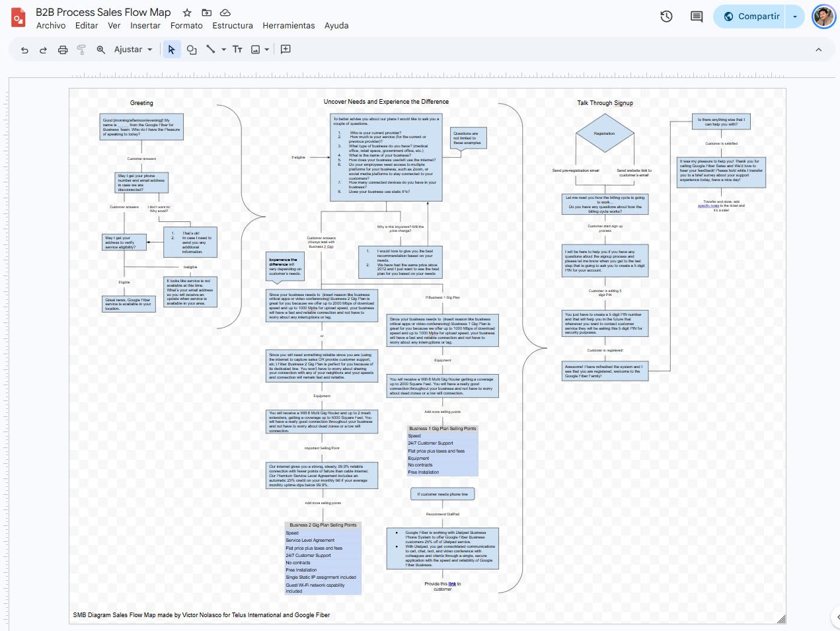Click the insert image icon
Screen dimensions: 840x631
[x=256, y=50]
